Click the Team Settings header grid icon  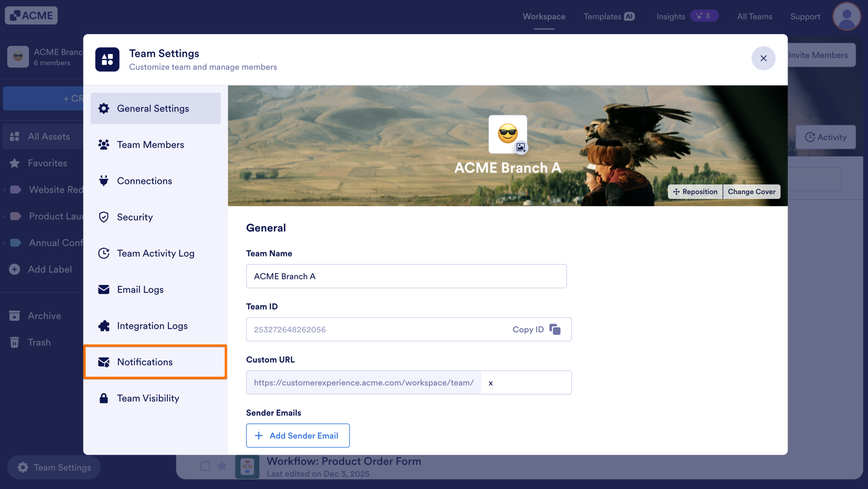pos(107,59)
